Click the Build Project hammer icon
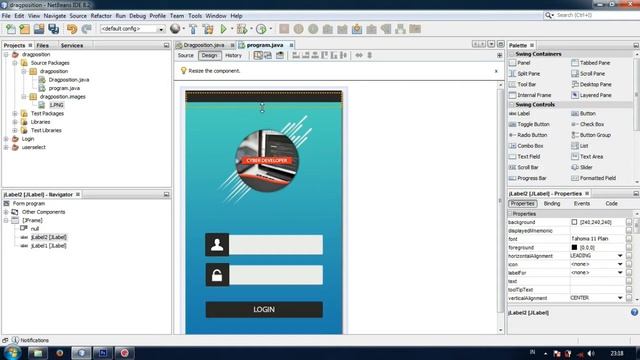 (x=193, y=29)
